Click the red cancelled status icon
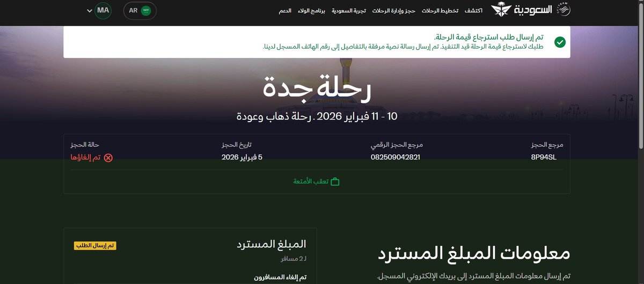 pyautogui.click(x=108, y=158)
